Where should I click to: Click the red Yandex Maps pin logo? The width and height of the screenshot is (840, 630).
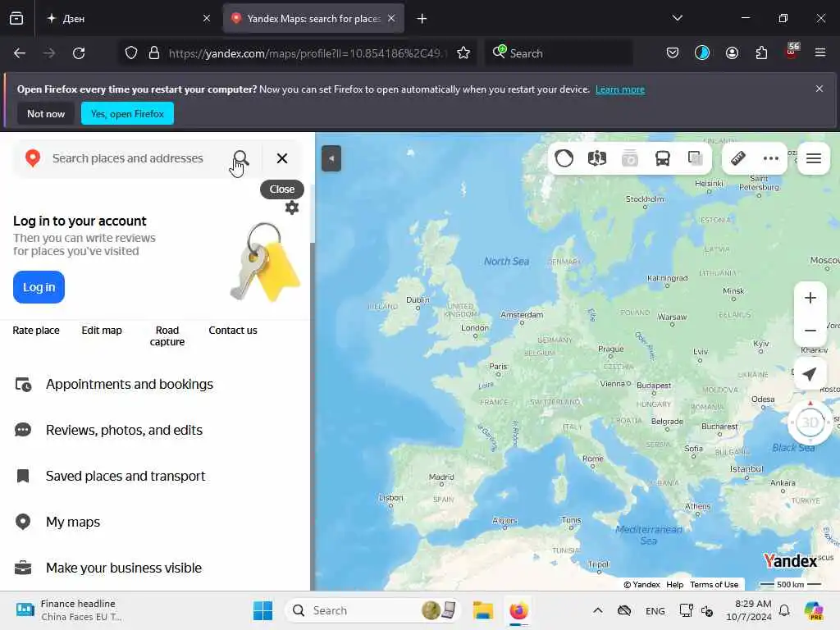click(x=33, y=158)
